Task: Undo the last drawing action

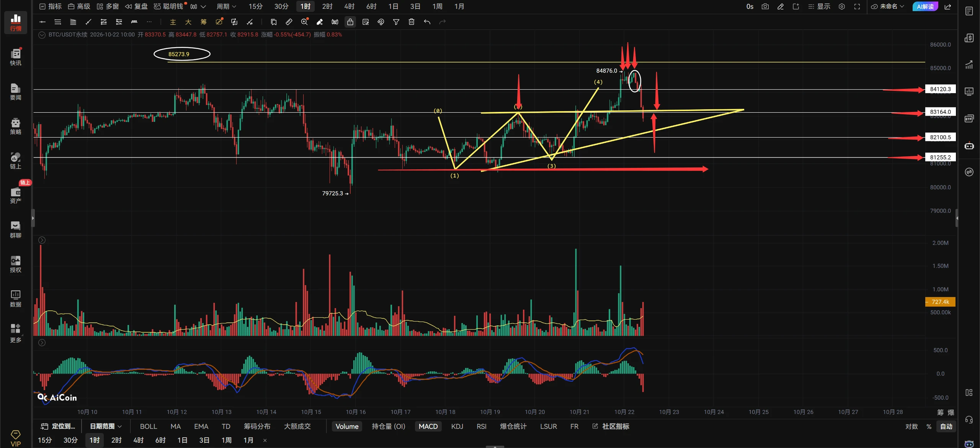Action: coord(427,22)
